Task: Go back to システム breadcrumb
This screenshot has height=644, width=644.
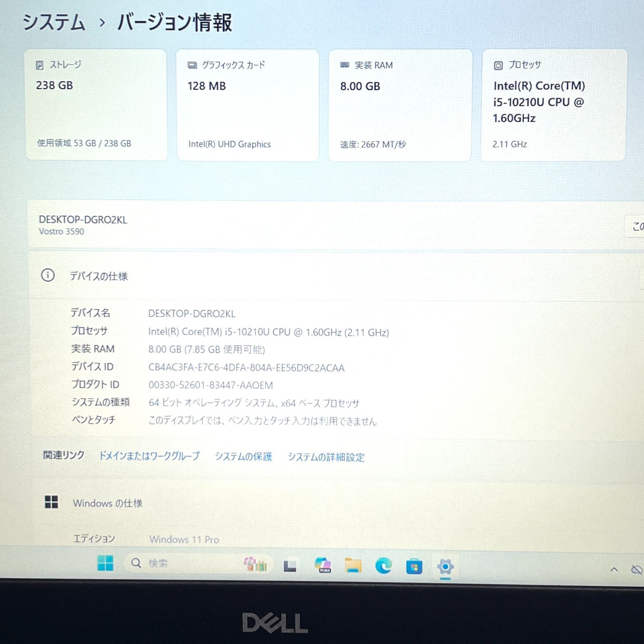Action: pyautogui.click(x=54, y=23)
